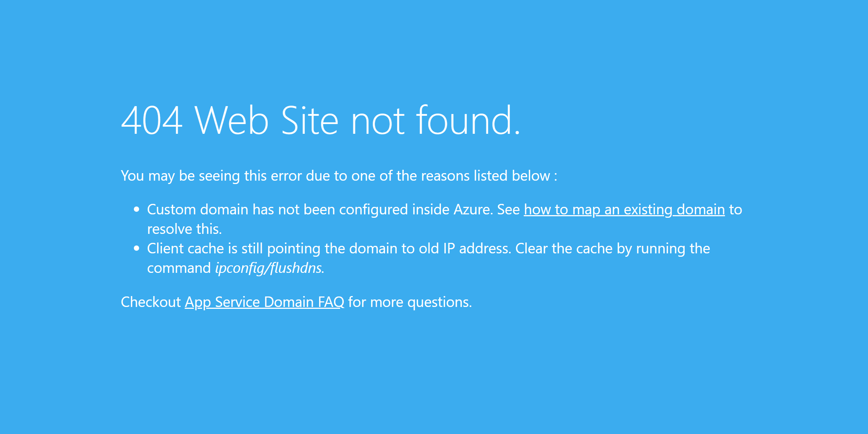This screenshot has width=868, height=434.
Task: Click 'Custom domain has not been configured' text
Action: pyautogui.click(x=277, y=210)
